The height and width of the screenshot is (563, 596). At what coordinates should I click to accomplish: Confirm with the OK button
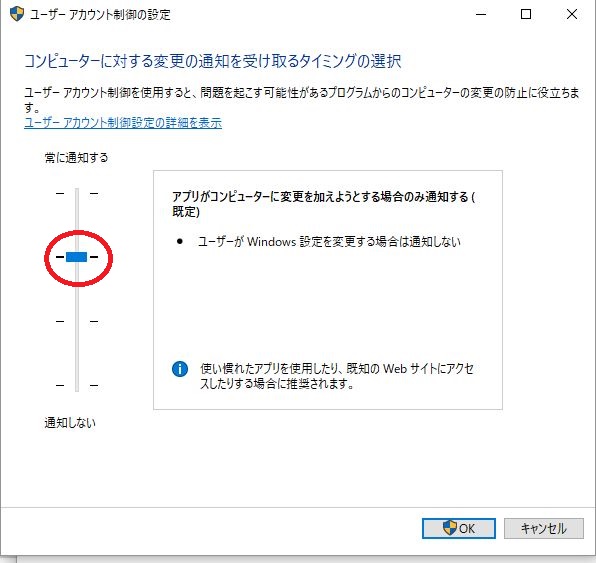click(x=459, y=528)
